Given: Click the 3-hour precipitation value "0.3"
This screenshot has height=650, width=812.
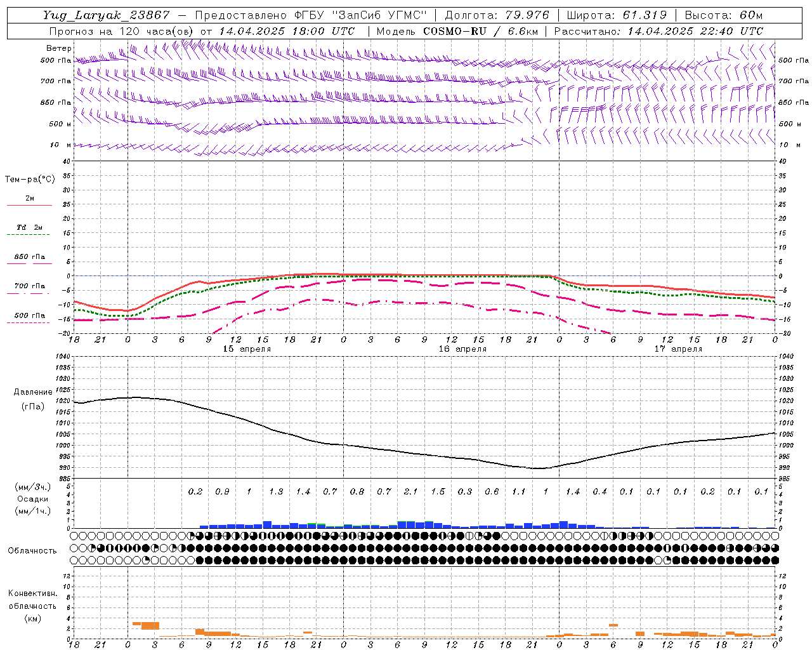Looking at the screenshot, I should point(465,492).
